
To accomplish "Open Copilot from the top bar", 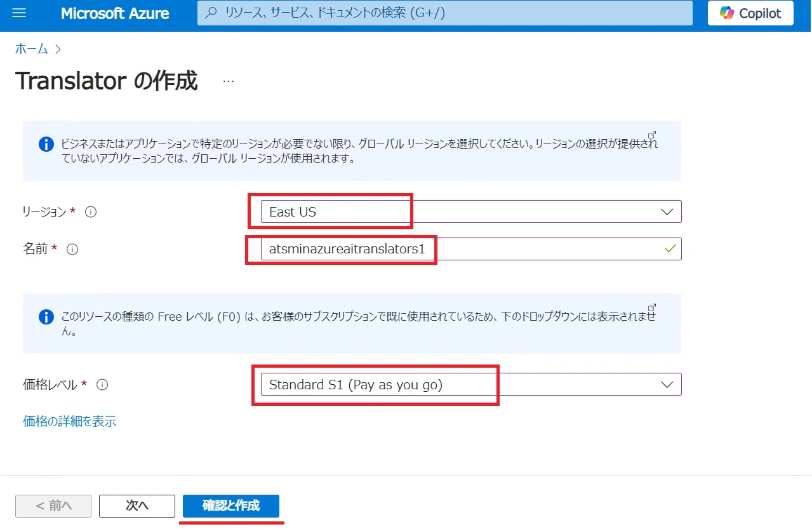I will point(750,13).
